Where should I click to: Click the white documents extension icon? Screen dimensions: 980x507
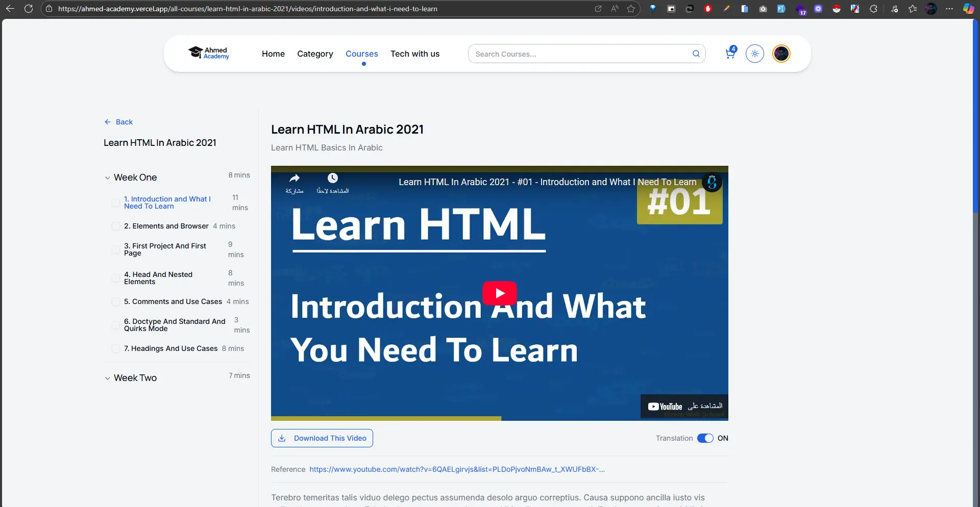[745, 9]
